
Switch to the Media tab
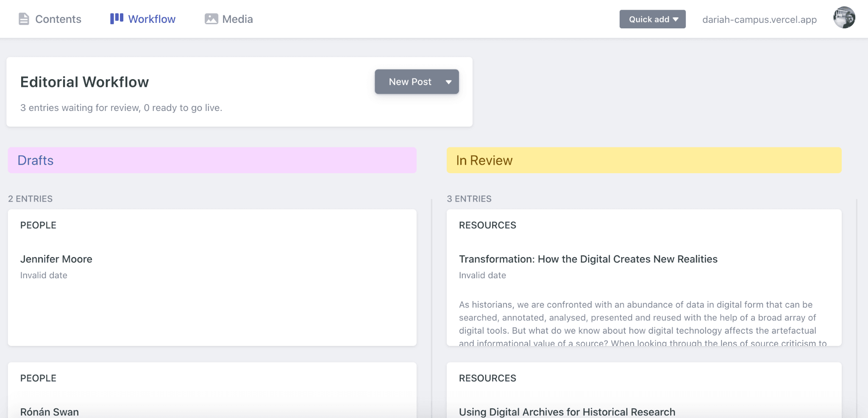(237, 19)
